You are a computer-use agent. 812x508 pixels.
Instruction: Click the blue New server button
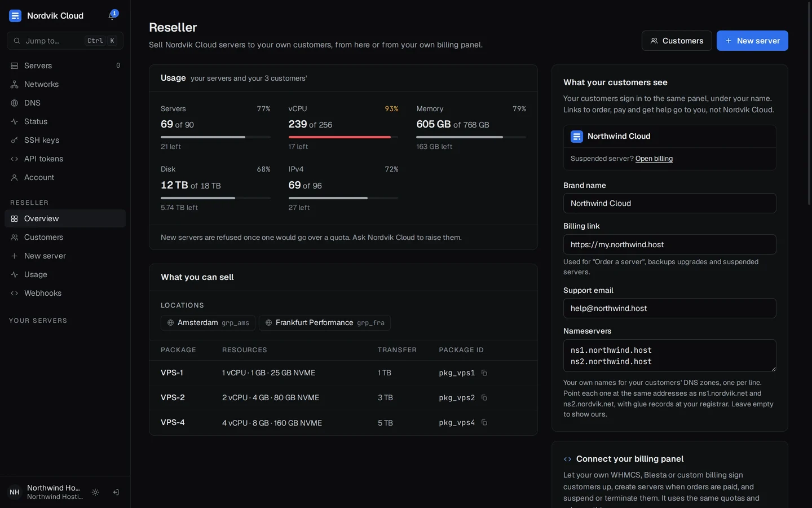pos(752,41)
